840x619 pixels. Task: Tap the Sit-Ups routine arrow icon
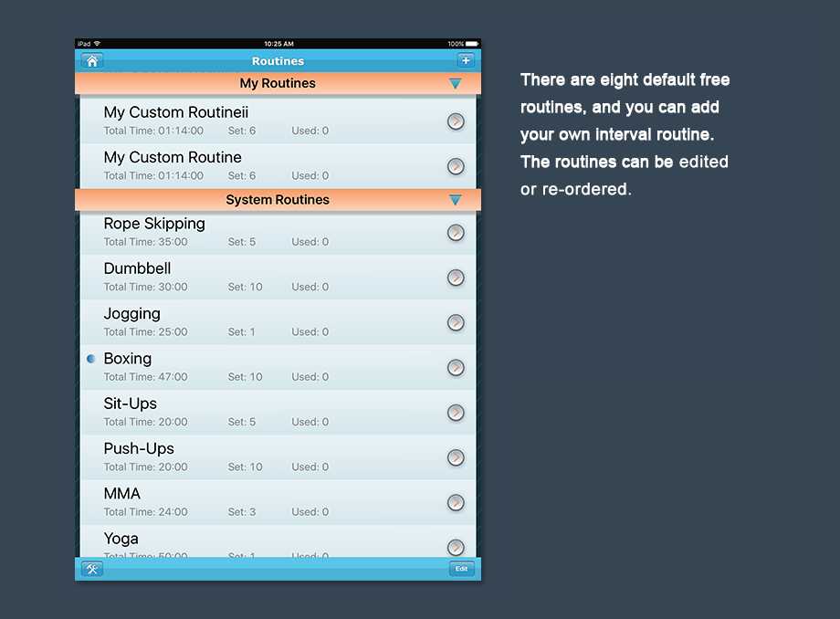click(x=456, y=413)
